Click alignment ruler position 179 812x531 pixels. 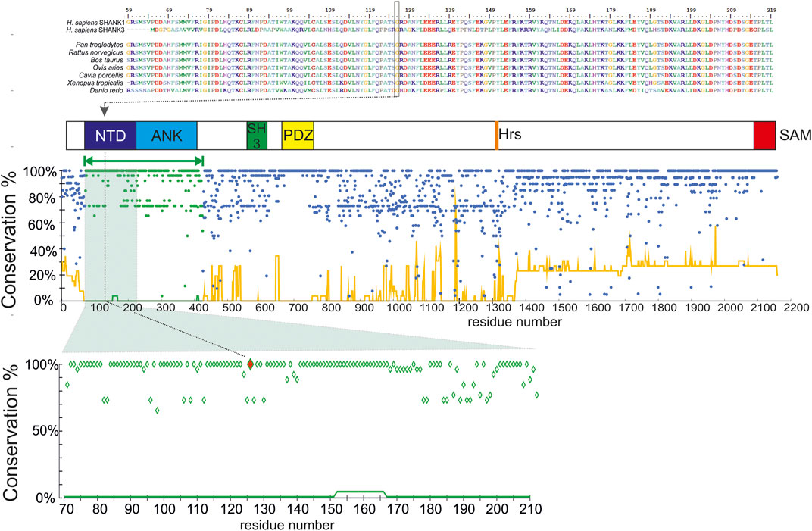click(x=611, y=10)
